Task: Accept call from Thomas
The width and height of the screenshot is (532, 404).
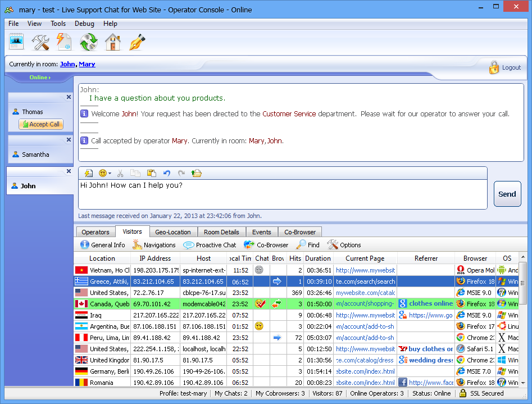Action: (x=41, y=124)
